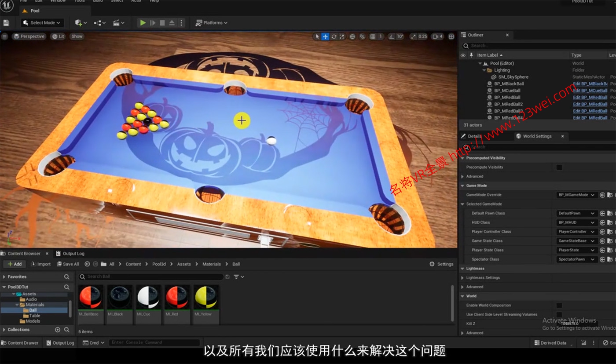
Task: Click the Cinematics clapperboard icon
Action: 116,22
